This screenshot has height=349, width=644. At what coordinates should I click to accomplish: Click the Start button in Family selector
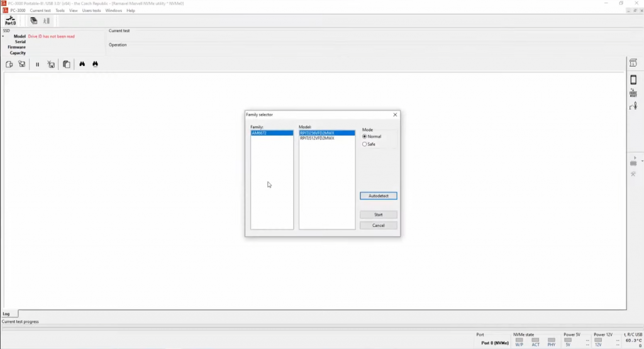(378, 214)
